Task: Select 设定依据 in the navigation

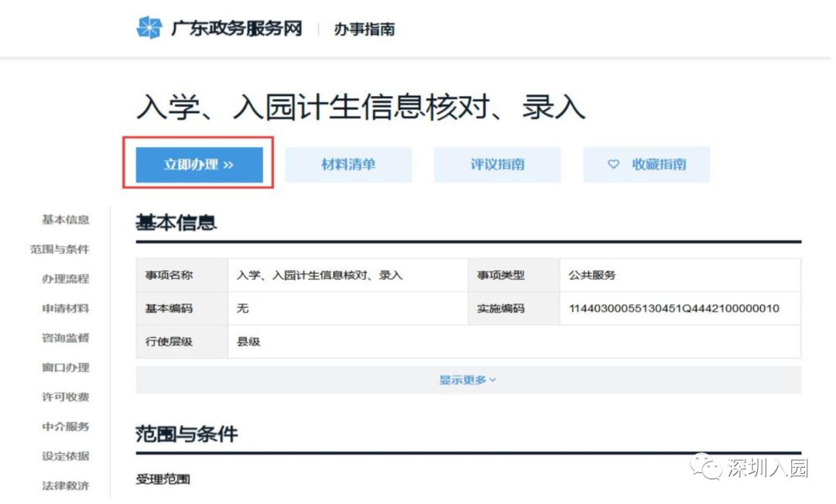Action: (x=65, y=456)
